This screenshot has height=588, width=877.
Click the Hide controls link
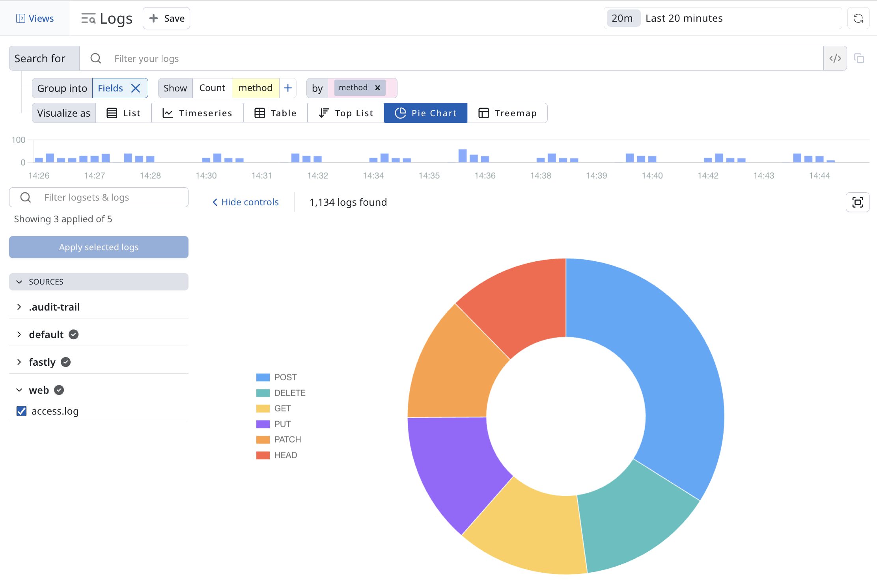point(246,202)
